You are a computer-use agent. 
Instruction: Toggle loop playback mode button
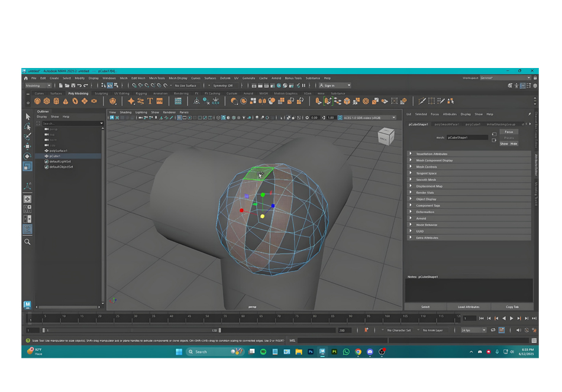click(x=493, y=330)
